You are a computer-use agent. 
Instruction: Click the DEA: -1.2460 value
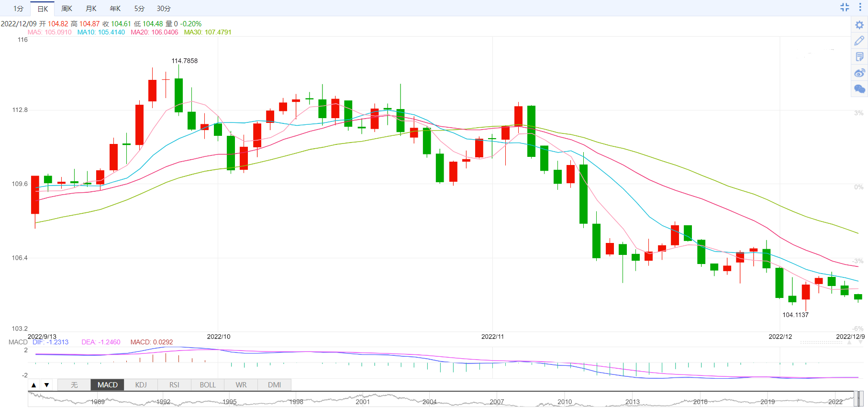pos(101,342)
